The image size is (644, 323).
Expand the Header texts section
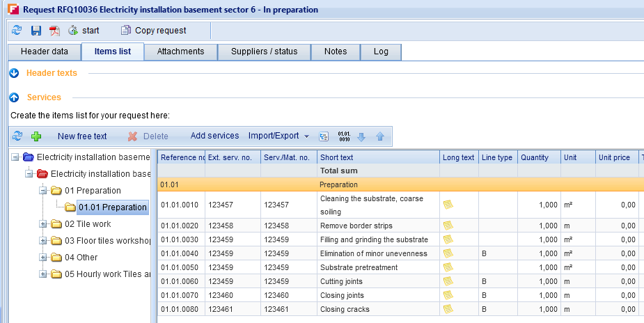[14, 73]
